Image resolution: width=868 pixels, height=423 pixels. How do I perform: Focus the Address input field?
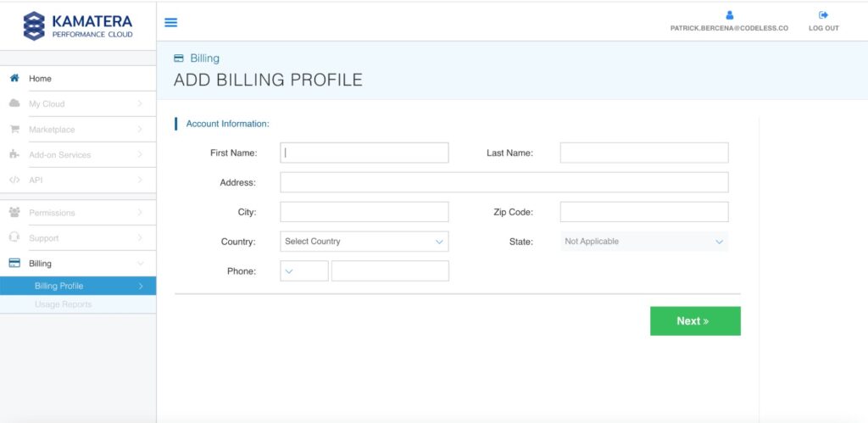[504, 182]
